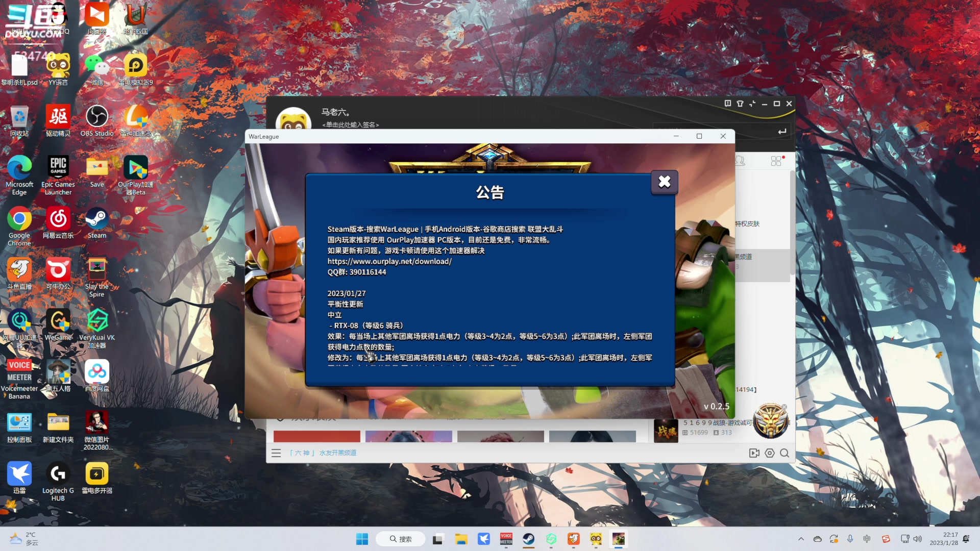
Task: Open WeGame desktop shortcut
Action: pos(58,325)
